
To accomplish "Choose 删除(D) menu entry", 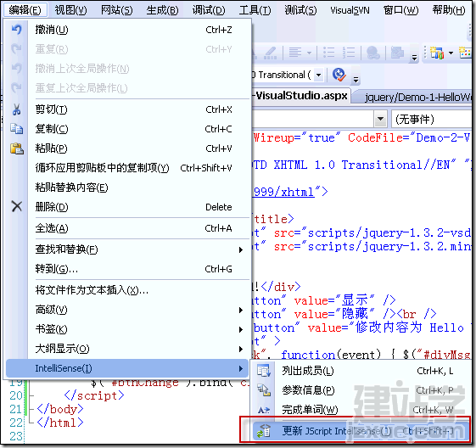I will pyautogui.click(x=127, y=207).
